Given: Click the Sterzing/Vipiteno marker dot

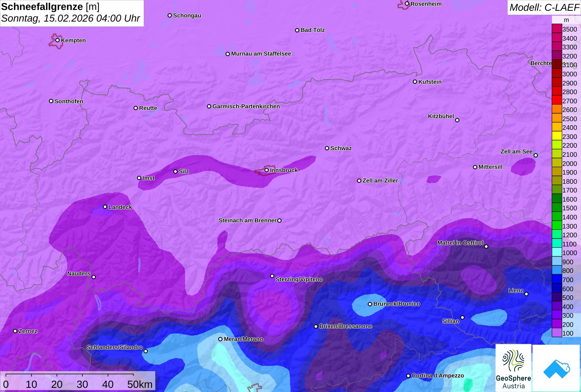Looking at the screenshot, I should click(272, 276).
